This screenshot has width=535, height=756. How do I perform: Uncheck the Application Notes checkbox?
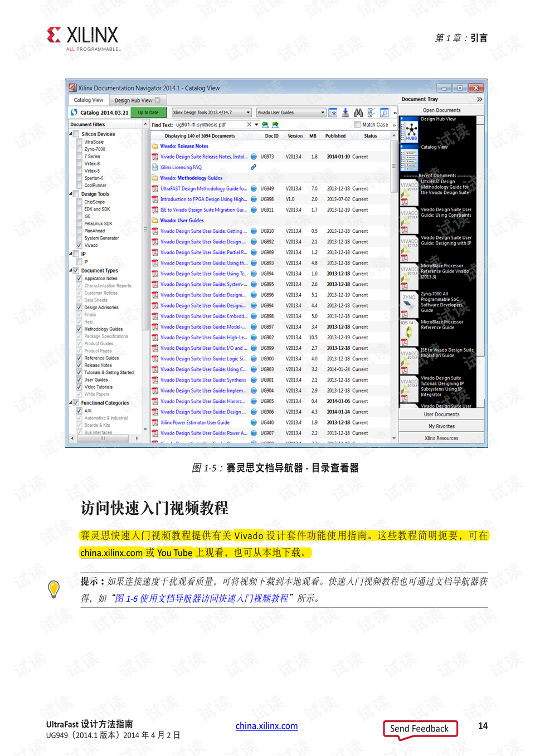[79, 279]
